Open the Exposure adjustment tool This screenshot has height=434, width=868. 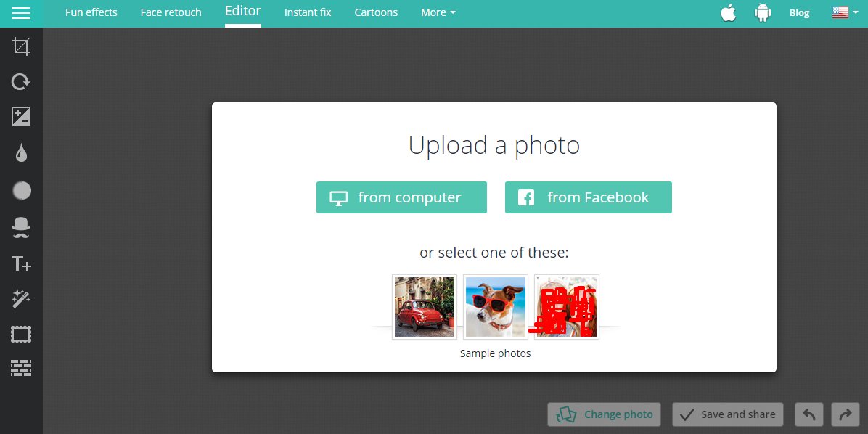[x=21, y=117]
